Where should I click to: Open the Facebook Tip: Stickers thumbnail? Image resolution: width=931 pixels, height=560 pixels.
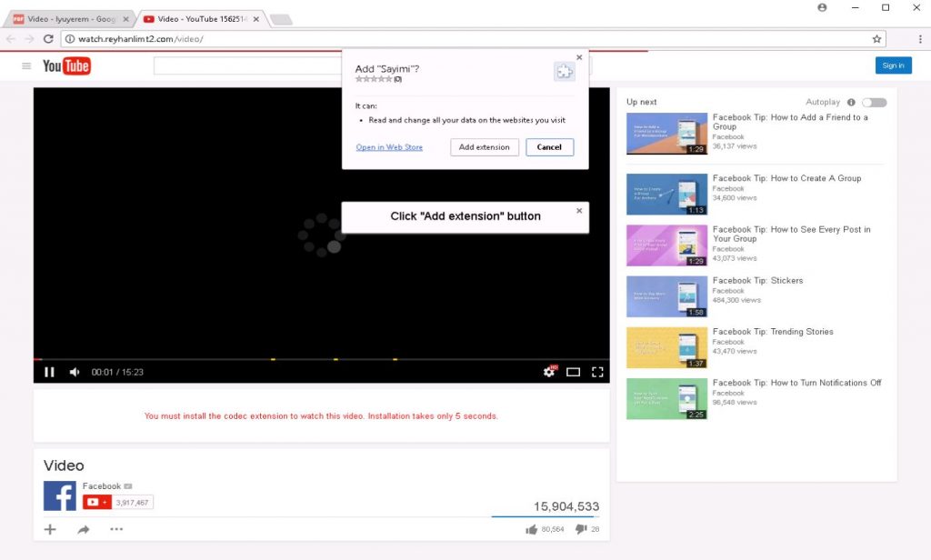coord(666,296)
